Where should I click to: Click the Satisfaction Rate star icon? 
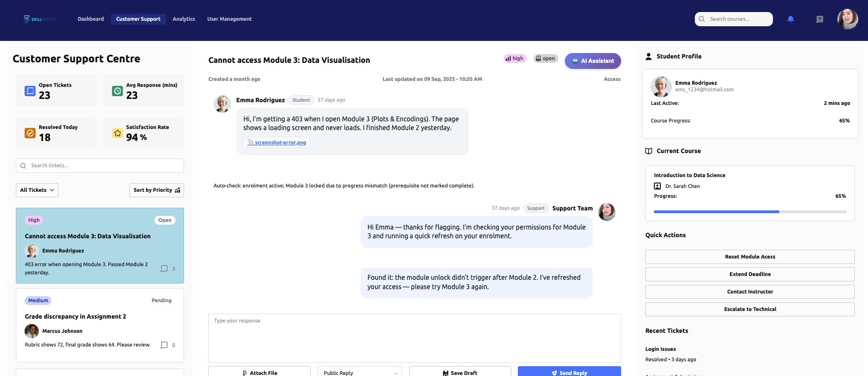(x=117, y=133)
